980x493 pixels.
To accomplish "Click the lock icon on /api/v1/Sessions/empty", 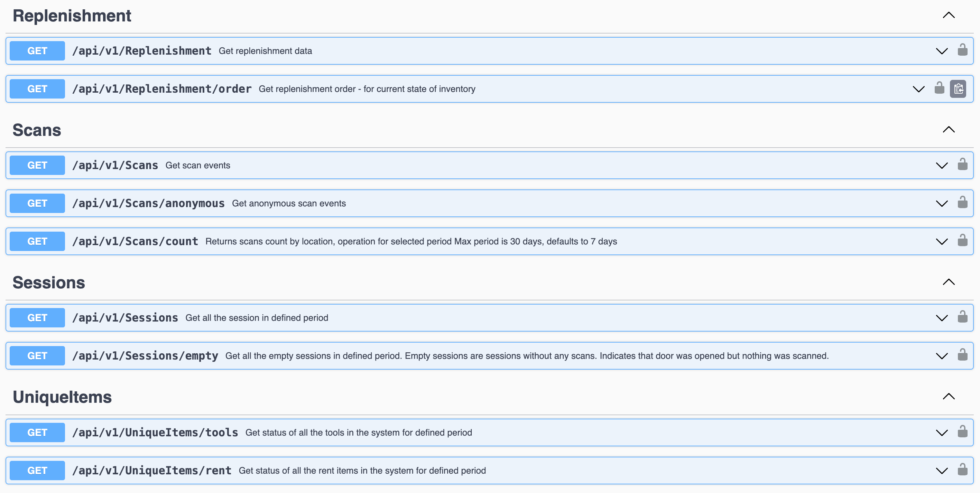I will tap(962, 354).
